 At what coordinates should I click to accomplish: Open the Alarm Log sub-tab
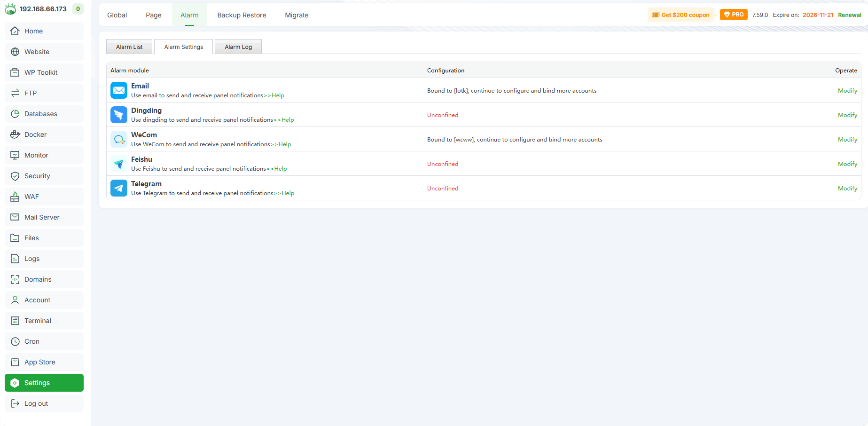238,47
